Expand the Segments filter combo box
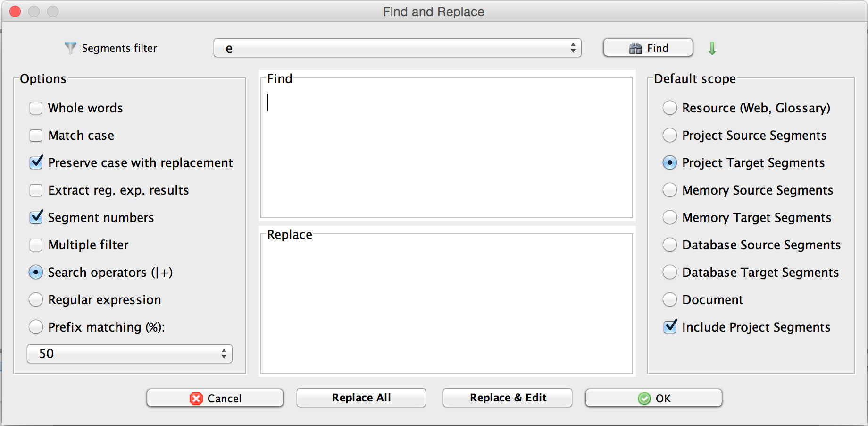The width and height of the screenshot is (868, 426). pyautogui.click(x=573, y=48)
